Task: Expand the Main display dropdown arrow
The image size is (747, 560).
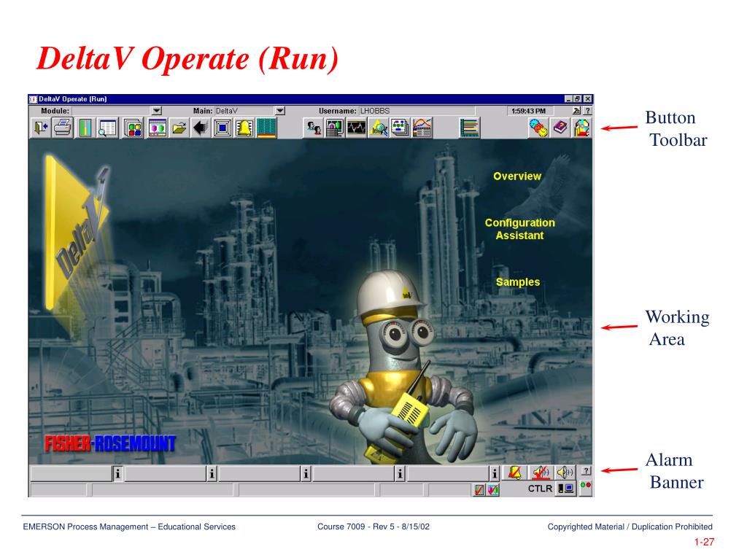Action: (280, 111)
